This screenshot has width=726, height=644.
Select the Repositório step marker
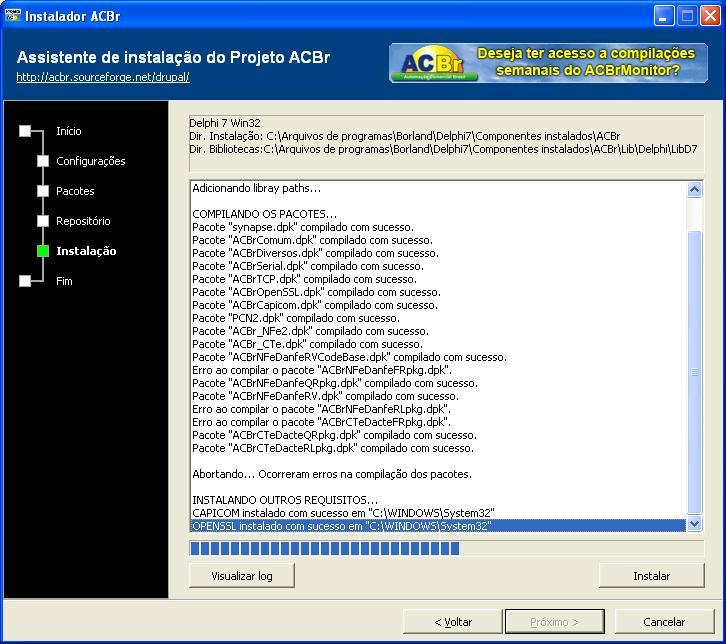43,221
